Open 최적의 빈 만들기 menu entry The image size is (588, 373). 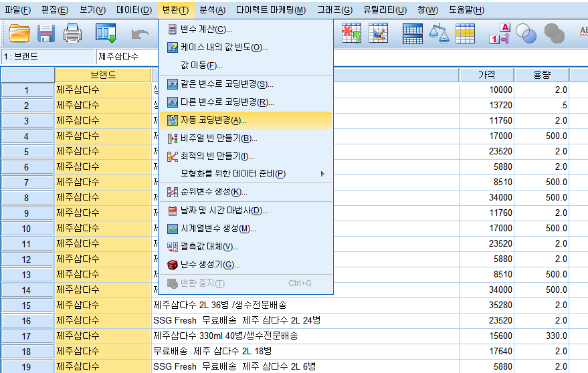[x=246, y=156]
